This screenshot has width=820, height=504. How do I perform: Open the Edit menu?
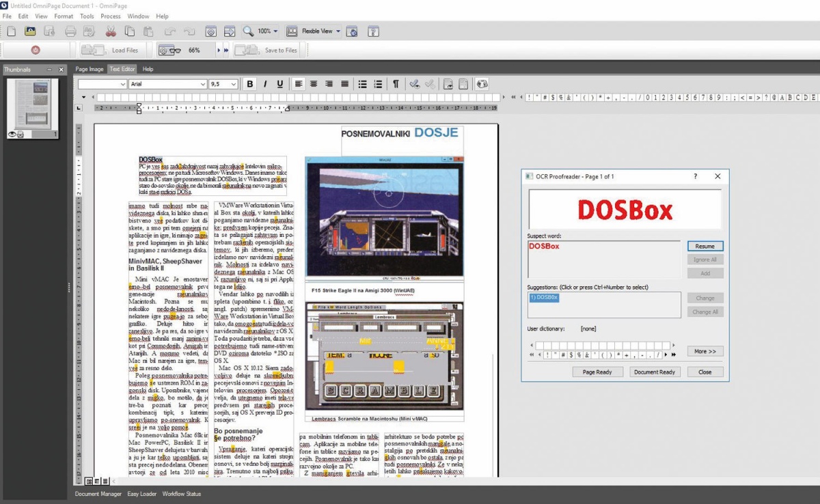(23, 16)
